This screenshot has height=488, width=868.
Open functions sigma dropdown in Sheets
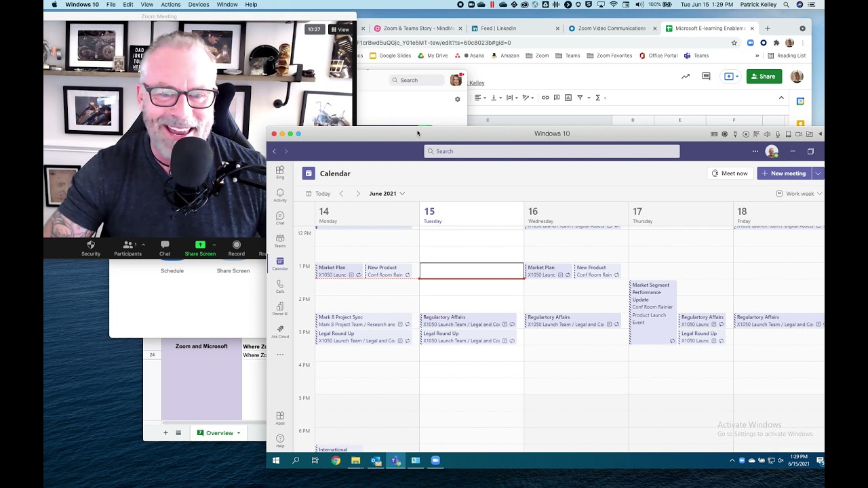click(600, 98)
